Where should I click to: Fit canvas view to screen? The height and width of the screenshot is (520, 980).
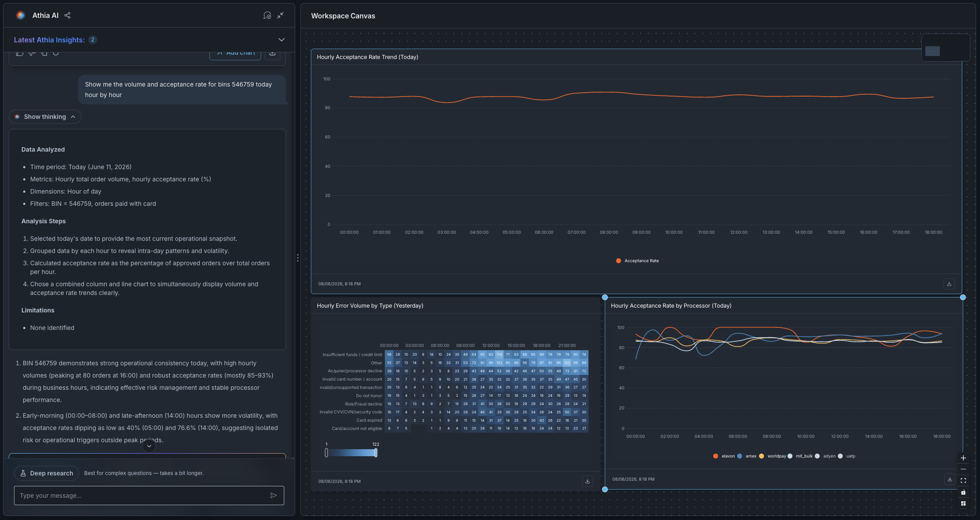(963, 480)
